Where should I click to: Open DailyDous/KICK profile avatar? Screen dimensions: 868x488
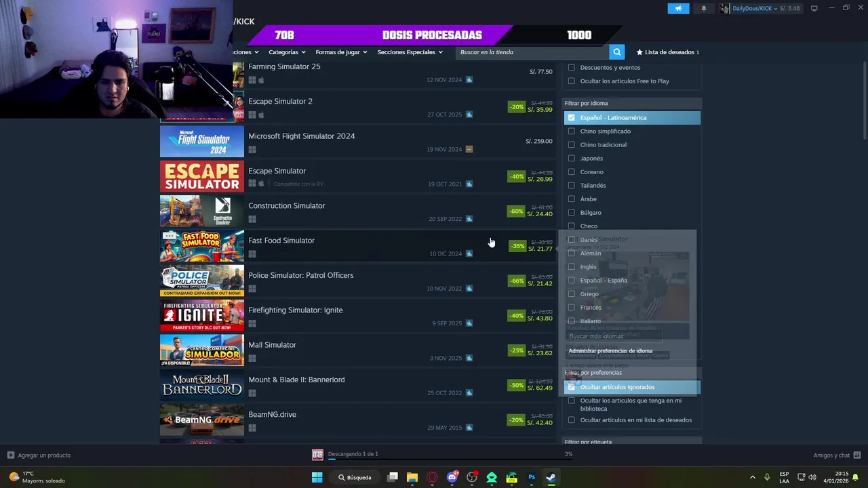pyautogui.click(x=725, y=8)
